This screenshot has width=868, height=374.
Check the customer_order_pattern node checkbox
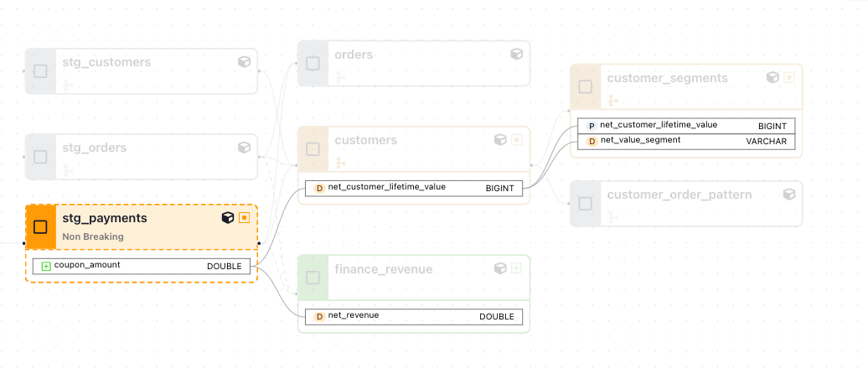(x=585, y=203)
